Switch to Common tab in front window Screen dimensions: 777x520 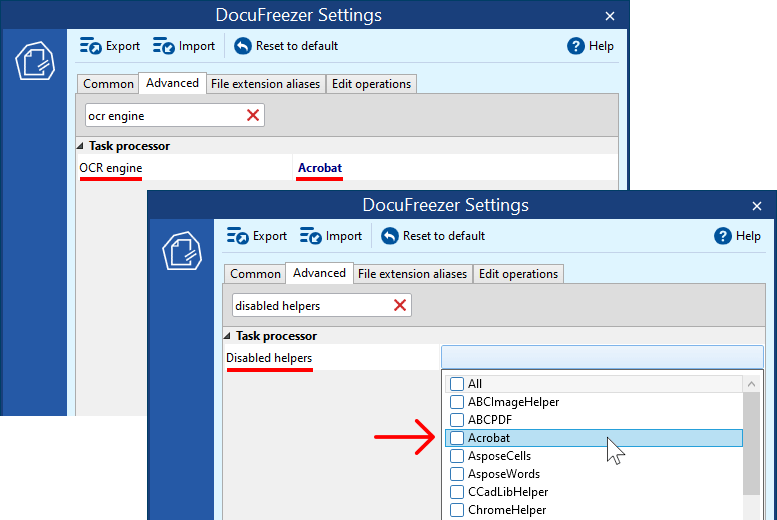pyautogui.click(x=255, y=274)
